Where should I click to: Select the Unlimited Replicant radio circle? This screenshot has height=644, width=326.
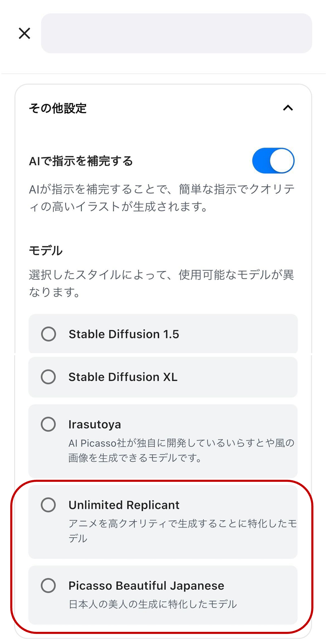click(48, 505)
